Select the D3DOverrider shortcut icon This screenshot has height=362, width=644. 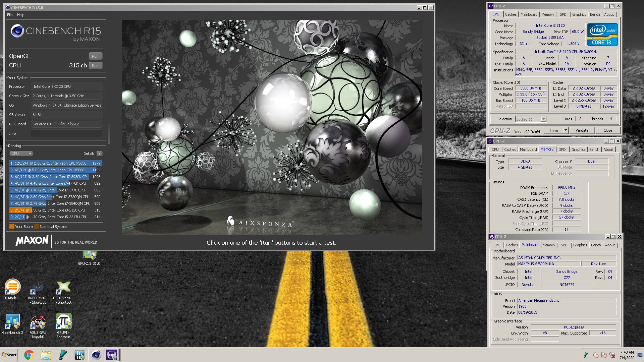pyautogui.click(x=63, y=293)
